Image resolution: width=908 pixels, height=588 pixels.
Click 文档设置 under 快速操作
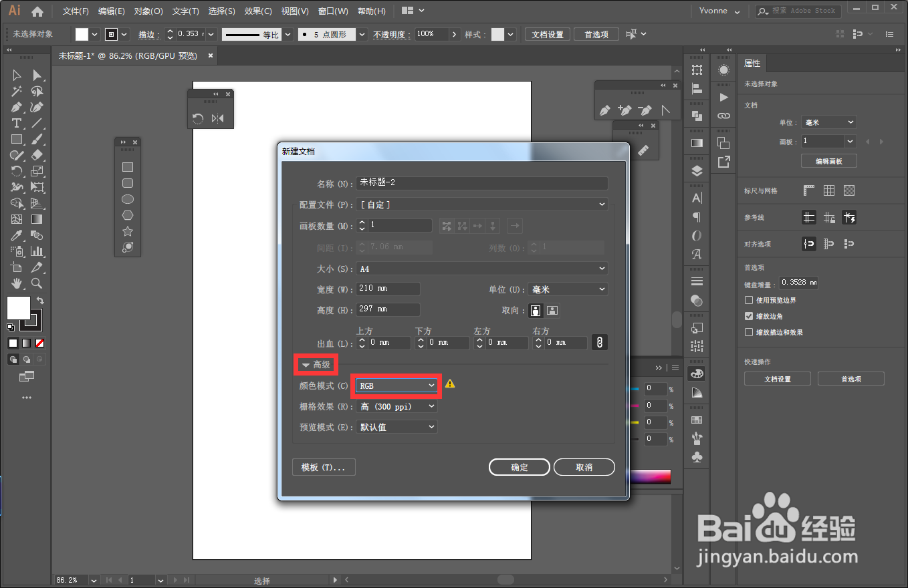(x=778, y=379)
